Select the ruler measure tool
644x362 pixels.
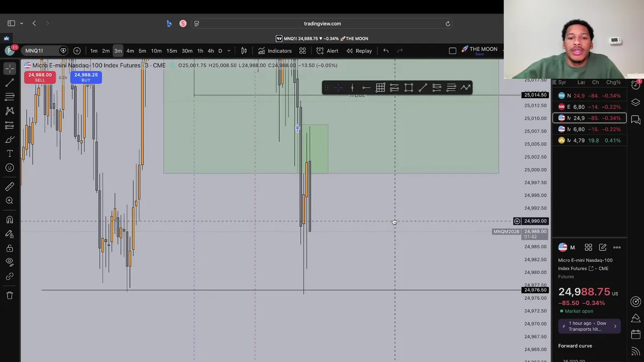tap(10, 187)
